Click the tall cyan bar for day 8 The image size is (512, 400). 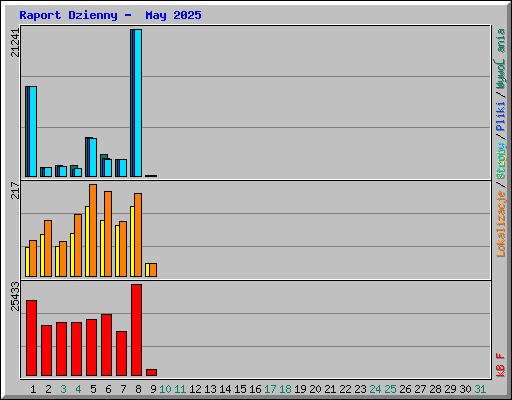[138, 103]
